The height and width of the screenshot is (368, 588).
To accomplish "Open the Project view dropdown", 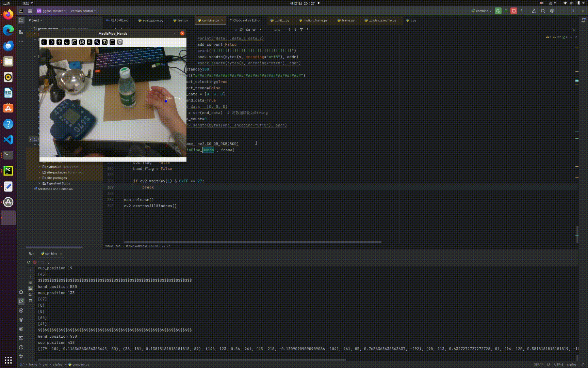I will pyautogui.click(x=35, y=20).
